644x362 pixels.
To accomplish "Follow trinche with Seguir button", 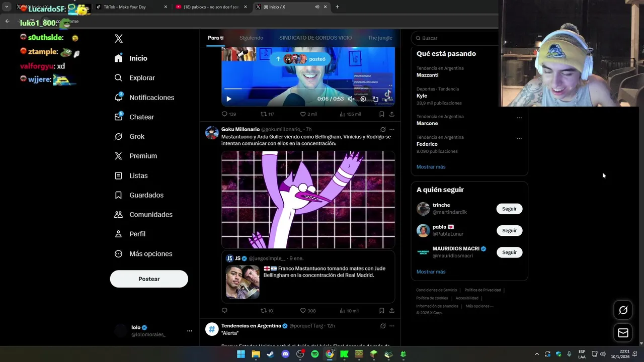I will (x=509, y=209).
